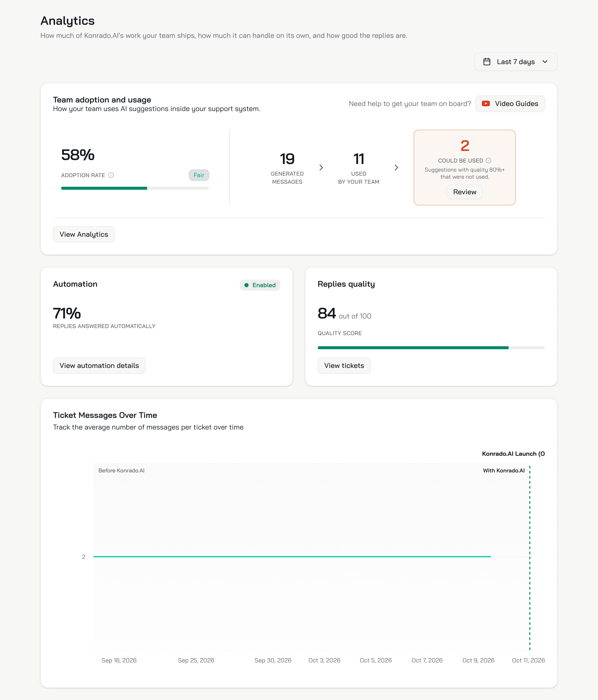598x700 pixels.
Task: Click the Ticket Messages Over Time heading
Action: pos(105,415)
